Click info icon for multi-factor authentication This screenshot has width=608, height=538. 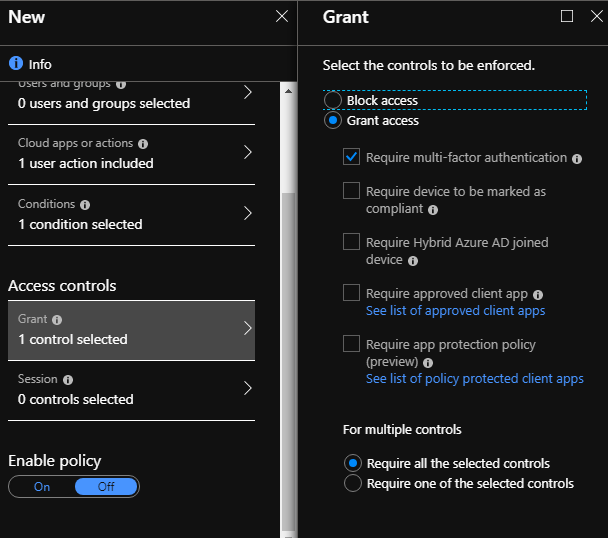577,158
